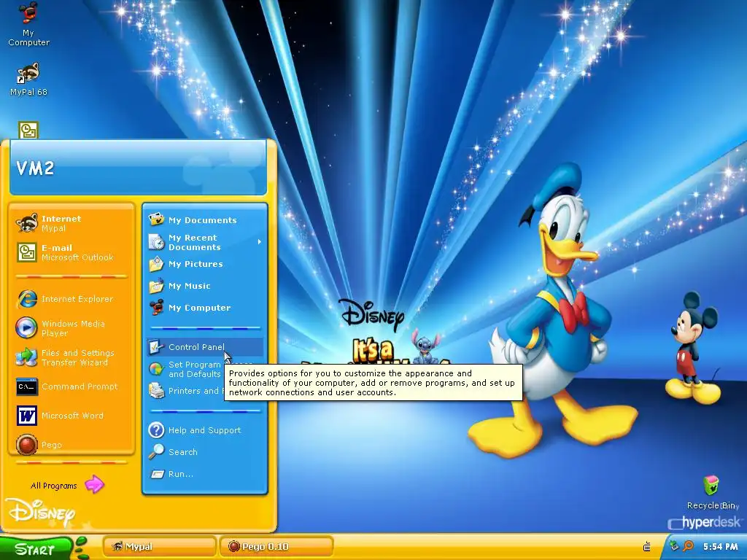Open E-mail Microsoft Outlook entry
Image resolution: width=747 pixels, height=560 pixels.
click(x=71, y=252)
